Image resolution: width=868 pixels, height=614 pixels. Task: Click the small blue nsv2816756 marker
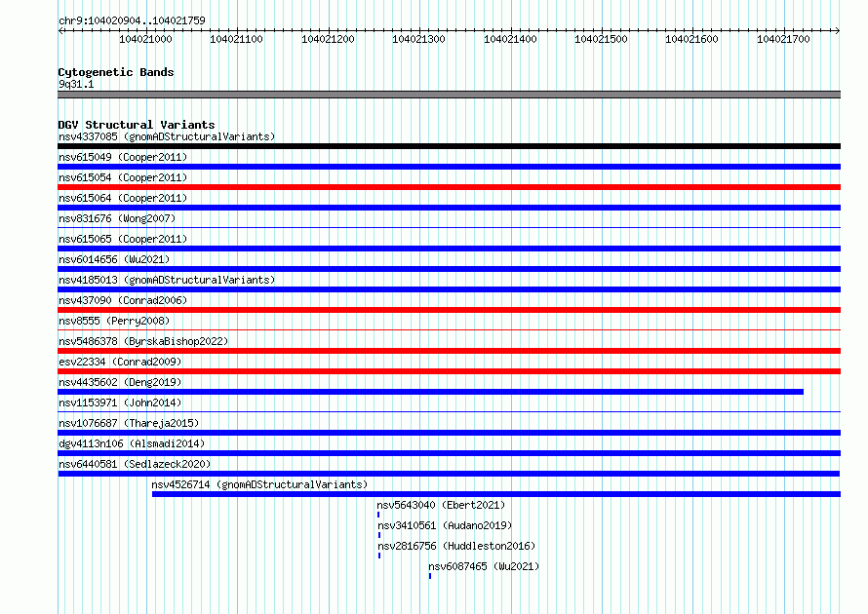[x=379, y=556]
